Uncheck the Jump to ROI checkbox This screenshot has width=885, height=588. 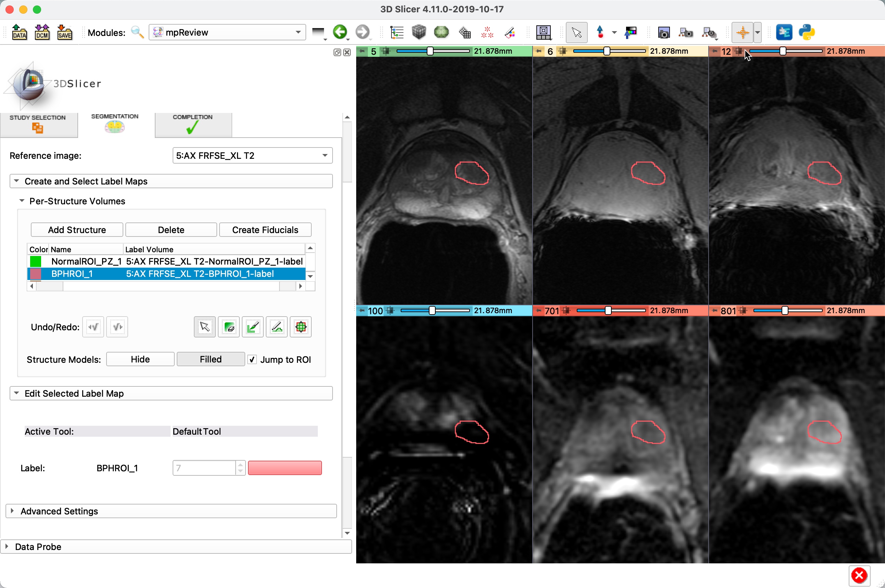click(252, 360)
